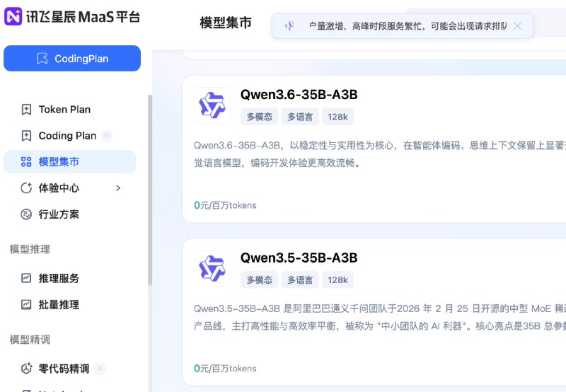Click the price text on Qwen3.6-35B-A3B card
The image size is (566, 392).
225,205
